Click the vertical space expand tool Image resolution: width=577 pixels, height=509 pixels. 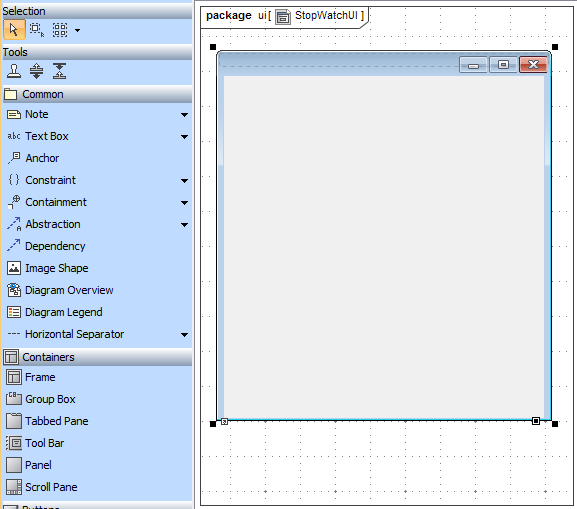coord(36,71)
